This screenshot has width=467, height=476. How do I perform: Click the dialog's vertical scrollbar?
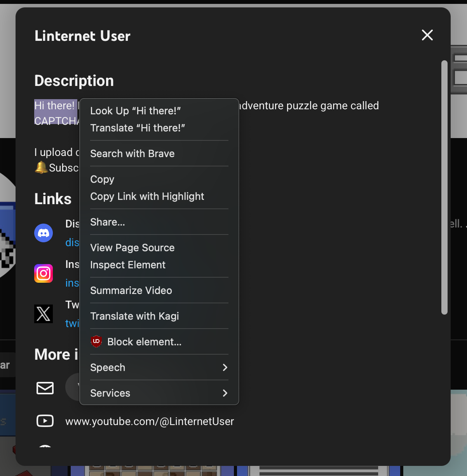click(x=444, y=187)
